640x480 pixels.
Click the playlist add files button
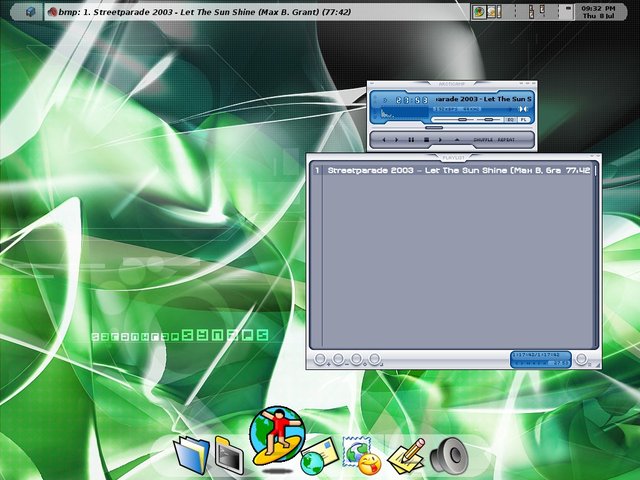(x=320, y=359)
